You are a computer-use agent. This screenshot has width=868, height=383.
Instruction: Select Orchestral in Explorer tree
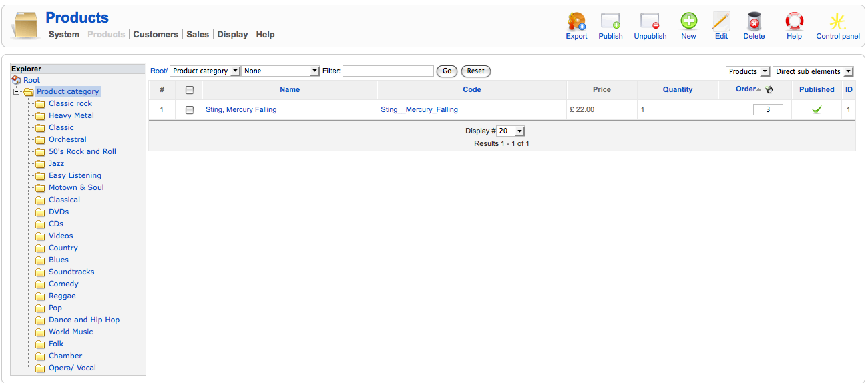click(67, 140)
